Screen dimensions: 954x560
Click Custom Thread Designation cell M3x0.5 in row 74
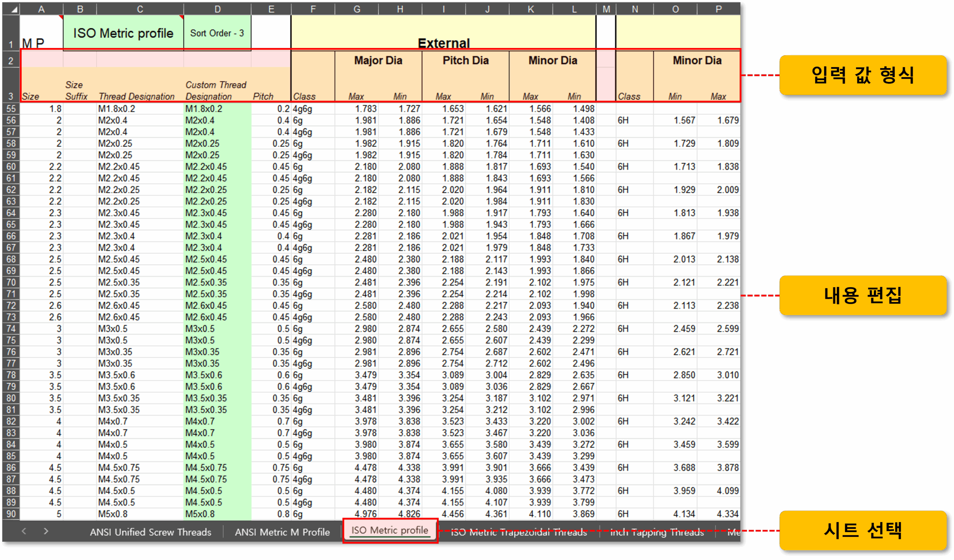coord(217,329)
